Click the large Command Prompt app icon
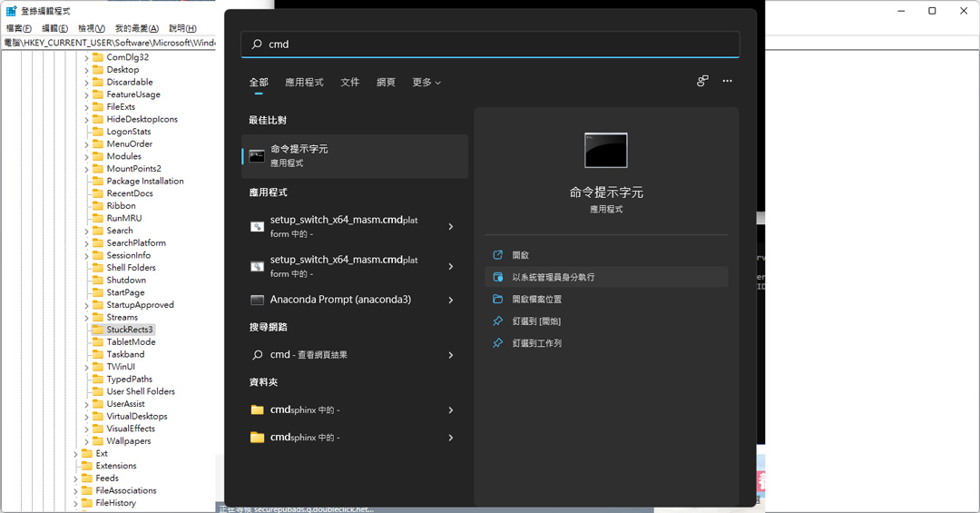 click(605, 150)
